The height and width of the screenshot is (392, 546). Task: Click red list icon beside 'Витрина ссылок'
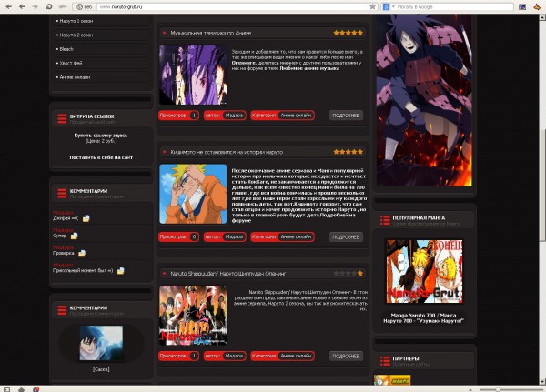[x=62, y=119]
